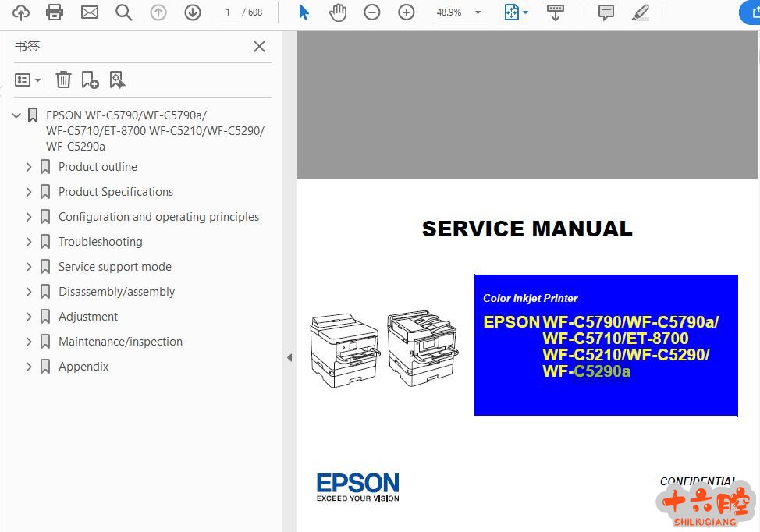Select the hand pan tool

338,12
